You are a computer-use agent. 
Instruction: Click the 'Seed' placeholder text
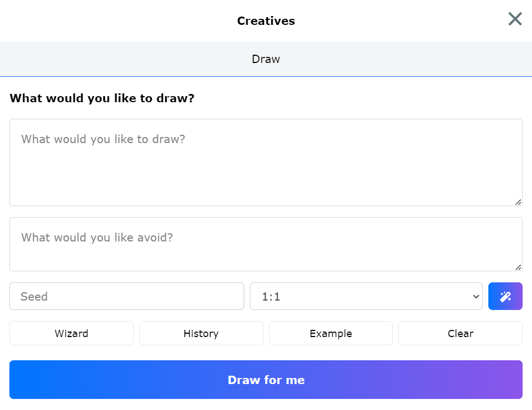(34, 297)
